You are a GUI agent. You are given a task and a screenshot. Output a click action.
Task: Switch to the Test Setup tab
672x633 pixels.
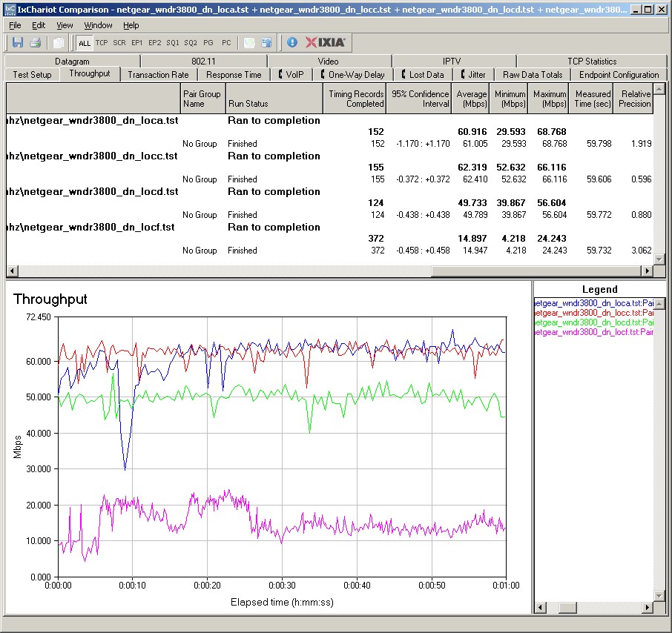pos(32,75)
